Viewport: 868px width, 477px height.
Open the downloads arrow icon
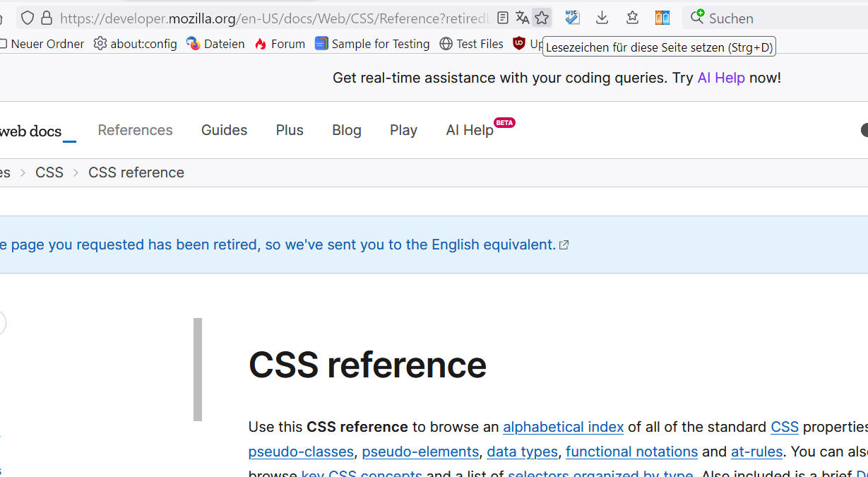click(602, 18)
